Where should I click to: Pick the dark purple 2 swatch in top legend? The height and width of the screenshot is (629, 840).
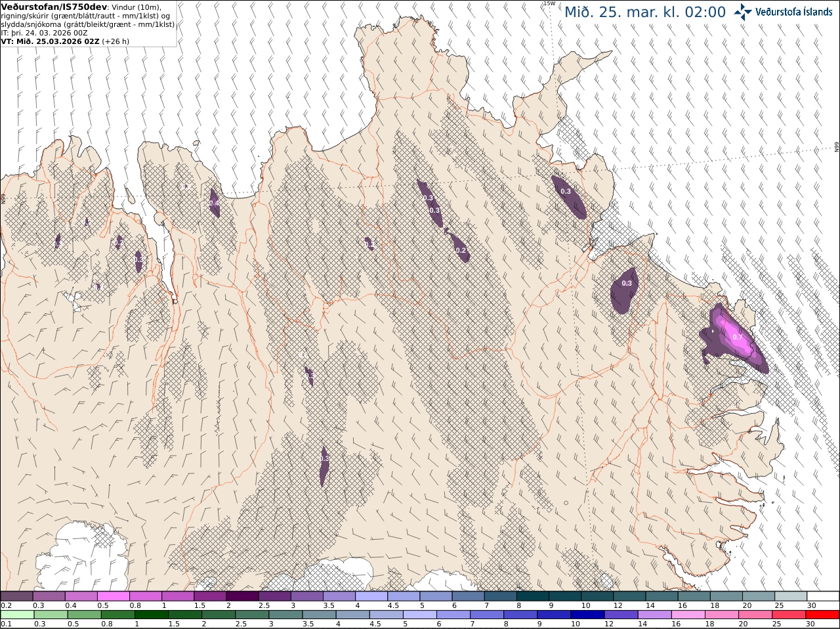click(242, 596)
